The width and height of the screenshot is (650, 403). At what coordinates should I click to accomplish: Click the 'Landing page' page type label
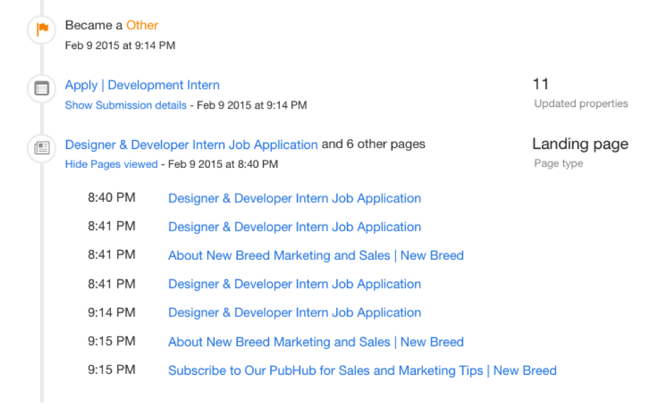[x=580, y=144]
